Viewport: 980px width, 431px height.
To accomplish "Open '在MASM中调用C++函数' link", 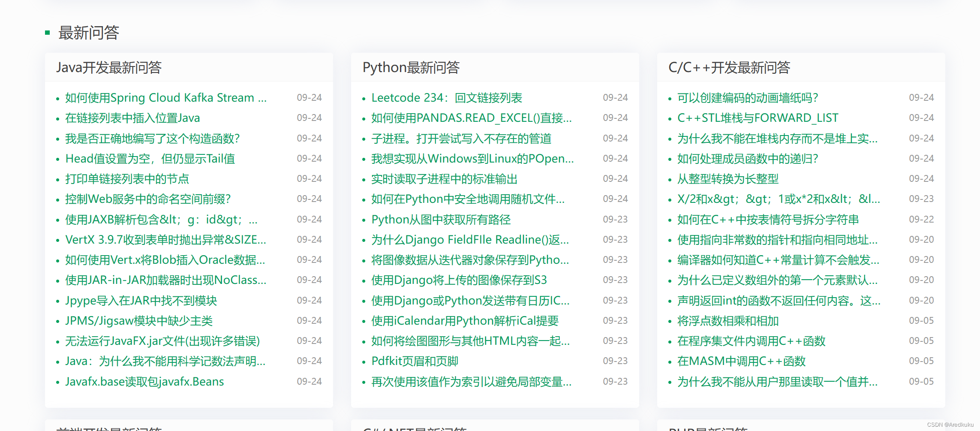I will [x=742, y=361].
